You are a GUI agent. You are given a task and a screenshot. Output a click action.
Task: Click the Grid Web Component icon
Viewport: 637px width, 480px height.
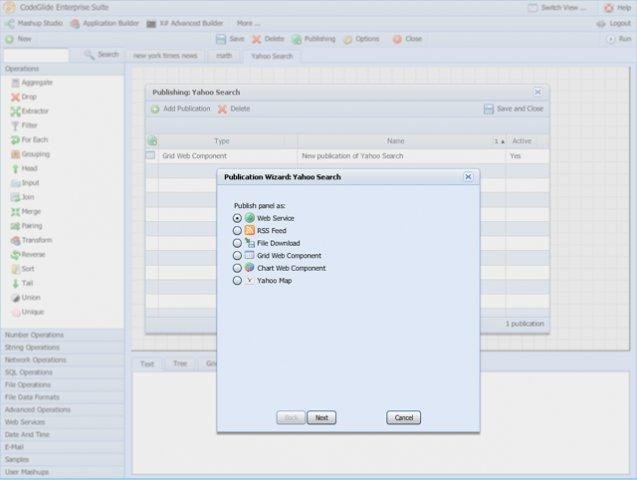(249, 255)
